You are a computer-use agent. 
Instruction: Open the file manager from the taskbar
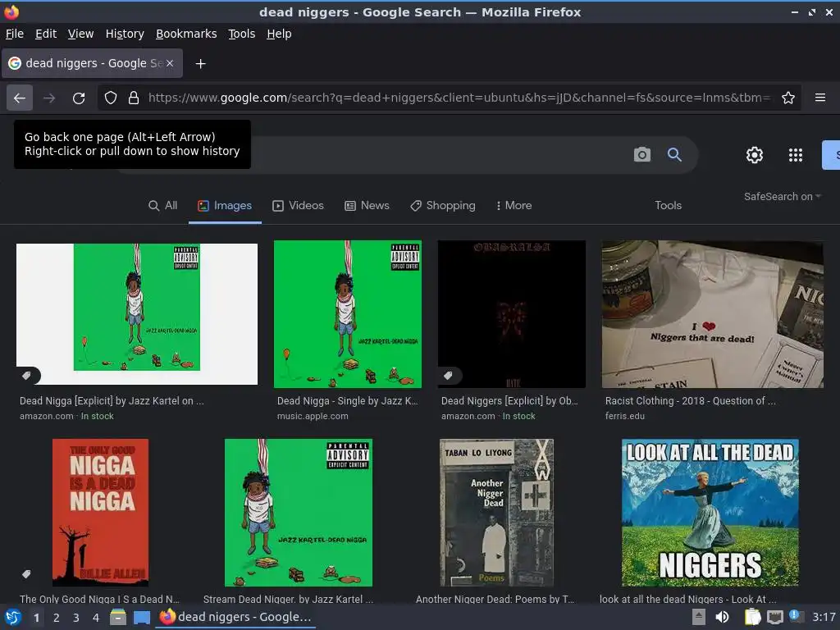118,617
